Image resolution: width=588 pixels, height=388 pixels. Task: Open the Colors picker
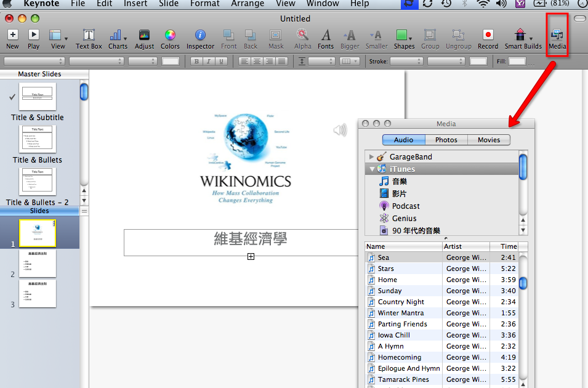coord(170,39)
